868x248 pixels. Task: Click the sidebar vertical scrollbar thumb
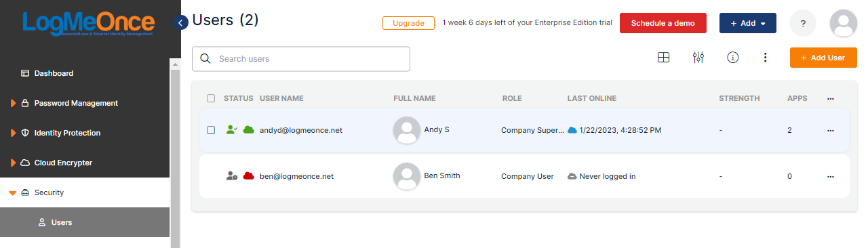tap(175, 159)
